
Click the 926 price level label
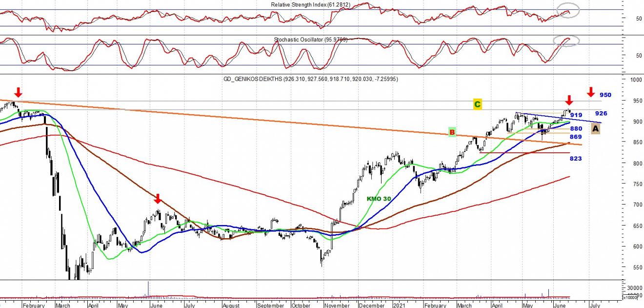(601, 113)
